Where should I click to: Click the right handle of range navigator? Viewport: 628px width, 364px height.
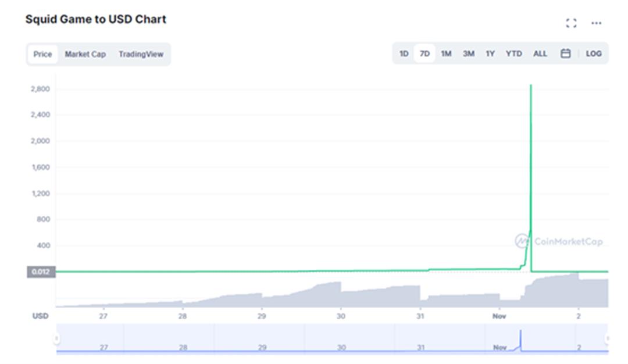click(x=608, y=339)
